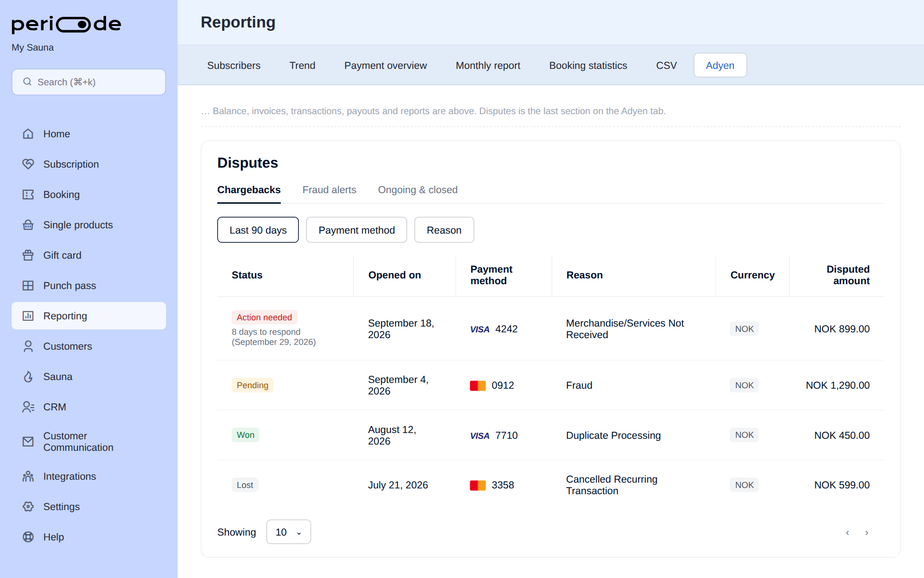The height and width of the screenshot is (578, 924).
Task: Click the Single products basket icon
Action: click(28, 225)
